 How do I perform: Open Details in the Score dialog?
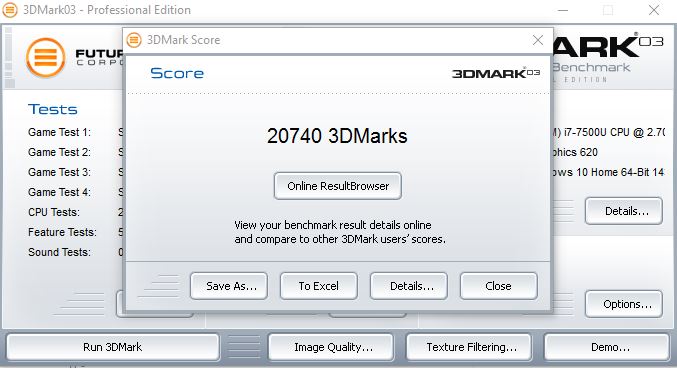[409, 286]
